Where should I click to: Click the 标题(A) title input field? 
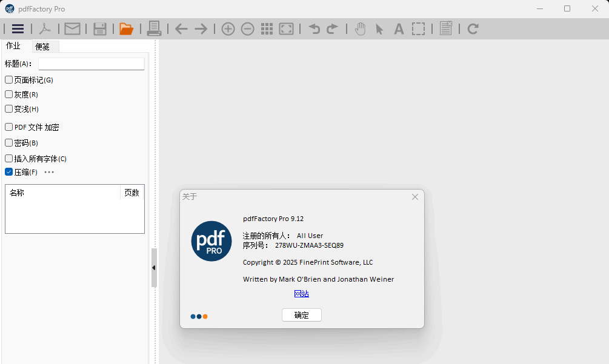pos(91,64)
